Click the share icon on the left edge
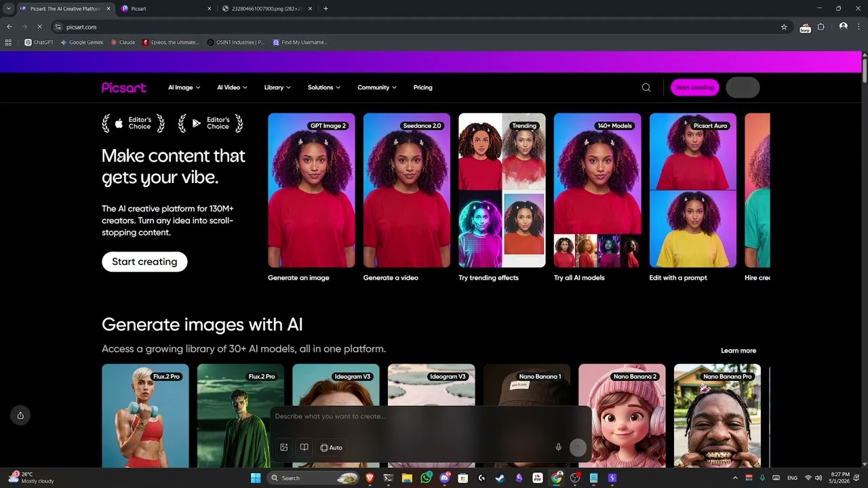Viewport: 868px width, 488px height. click(x=20, y=415)
